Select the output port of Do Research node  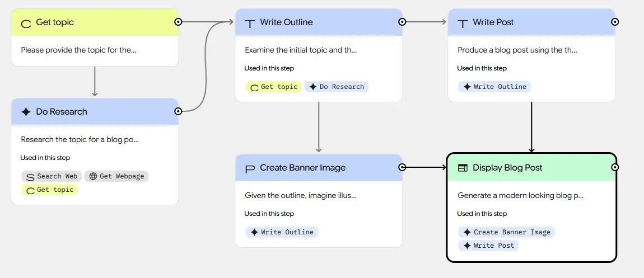tap(178, 111)
